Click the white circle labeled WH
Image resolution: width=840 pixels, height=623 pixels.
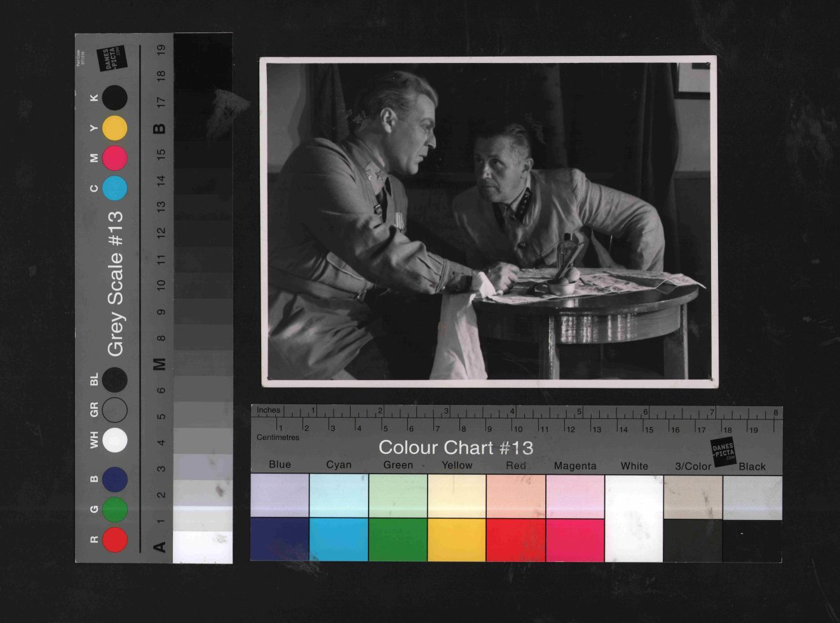coord(115,440)
